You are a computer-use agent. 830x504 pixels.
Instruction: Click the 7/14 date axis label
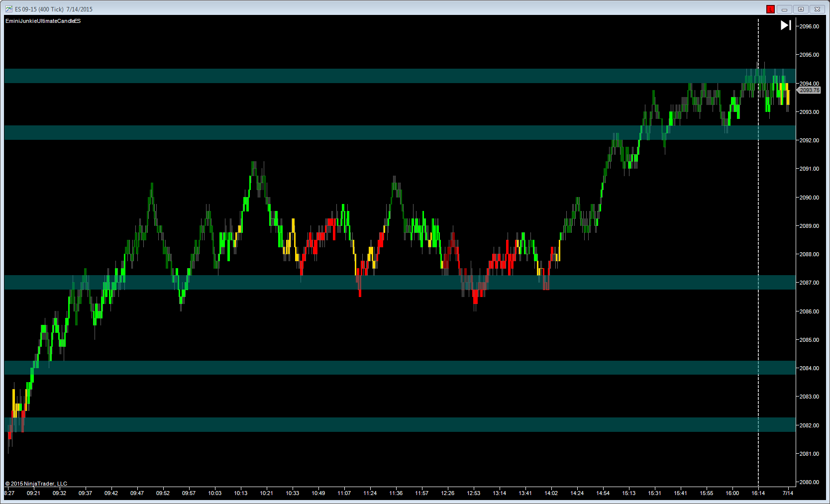click(x=788, y=493)
